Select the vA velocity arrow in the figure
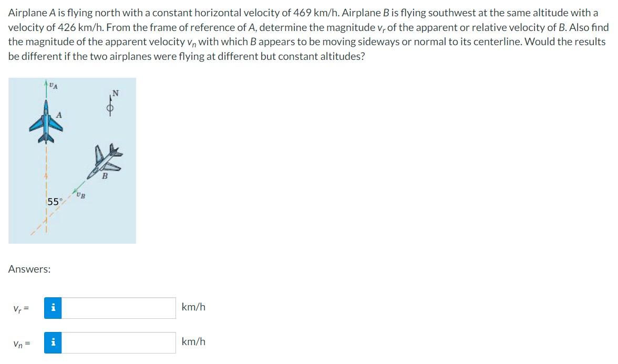 47,89
